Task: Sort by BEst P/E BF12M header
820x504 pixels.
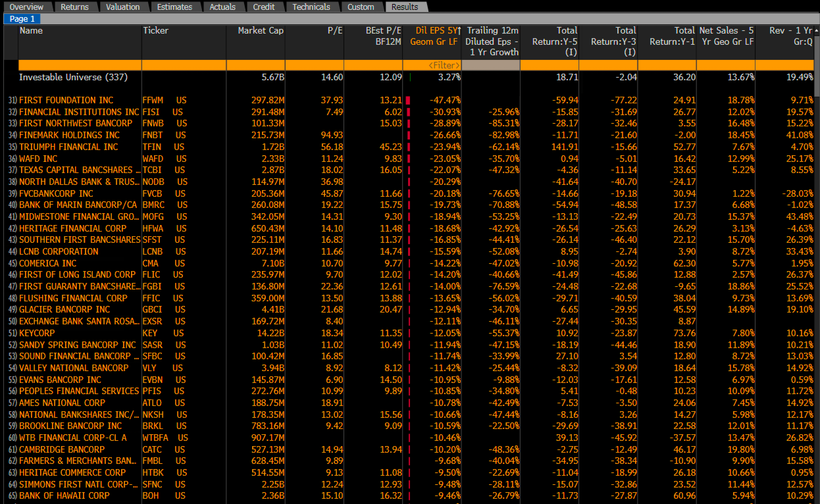Action: point(373,42)
